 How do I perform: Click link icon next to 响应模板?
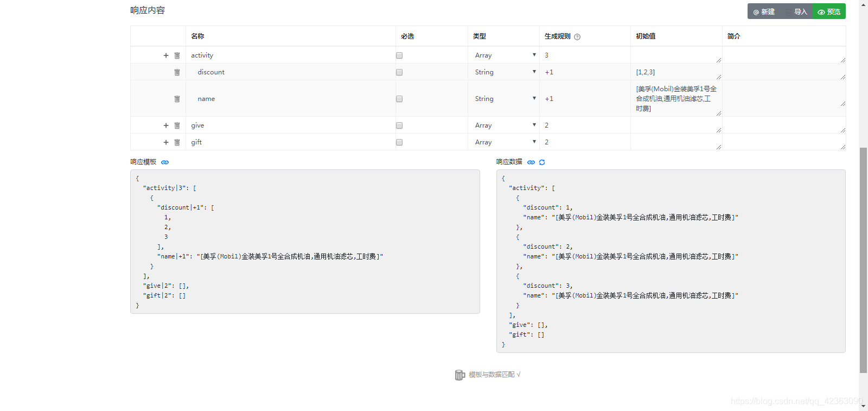[165, 162]
